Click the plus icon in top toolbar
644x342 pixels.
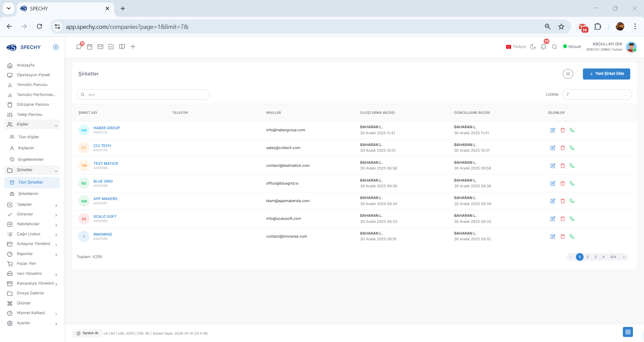133,47
